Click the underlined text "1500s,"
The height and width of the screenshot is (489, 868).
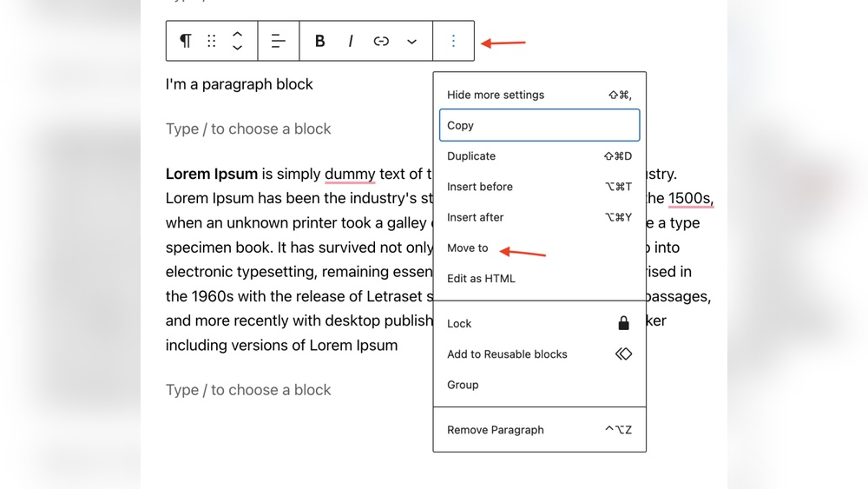coord(691,198)
